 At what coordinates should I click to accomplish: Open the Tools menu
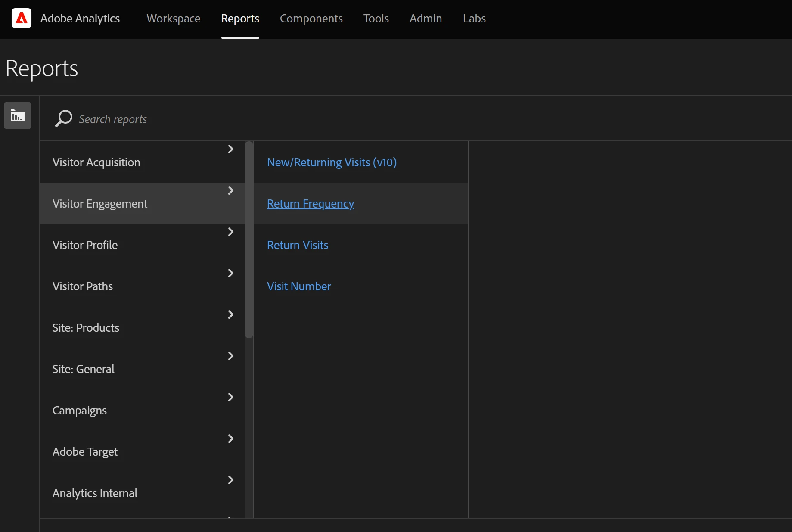(x=376, y=19)
